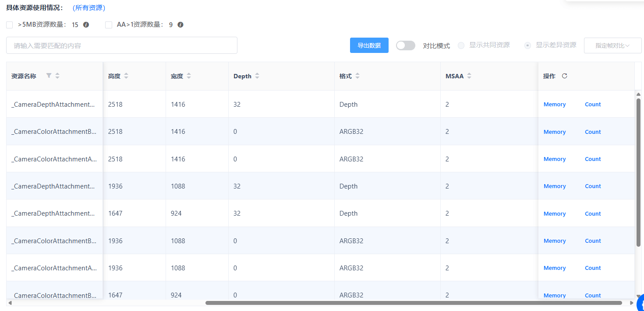
Task: Check the >5MB资源数量 checkbox
Action: [x=10, y=25]
